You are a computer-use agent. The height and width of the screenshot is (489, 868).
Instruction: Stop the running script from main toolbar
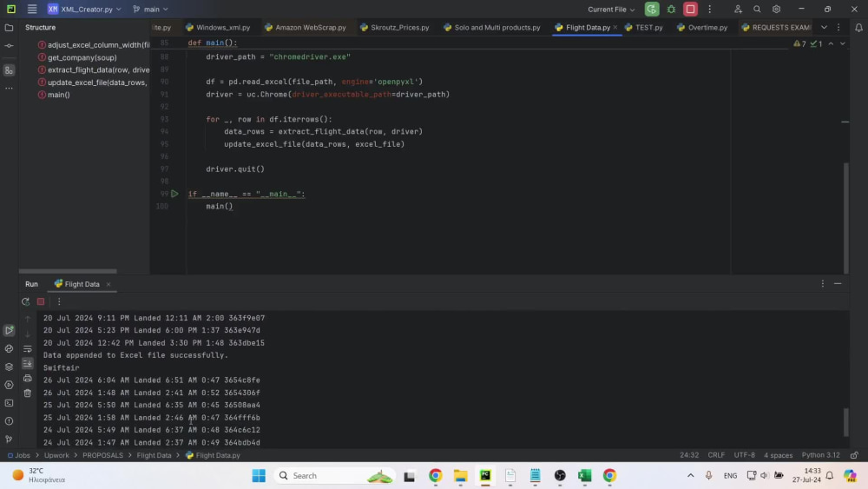click(x=690, y=10)
